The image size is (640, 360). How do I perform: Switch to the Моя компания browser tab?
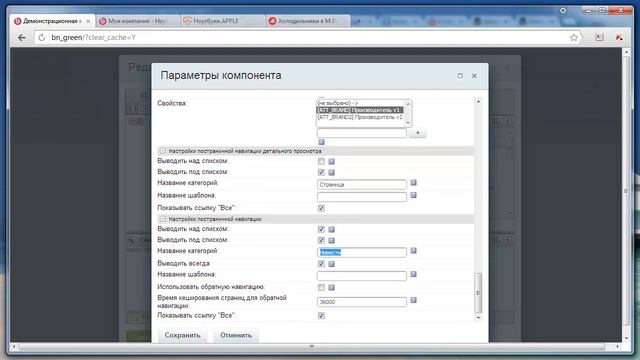[137, 21]
